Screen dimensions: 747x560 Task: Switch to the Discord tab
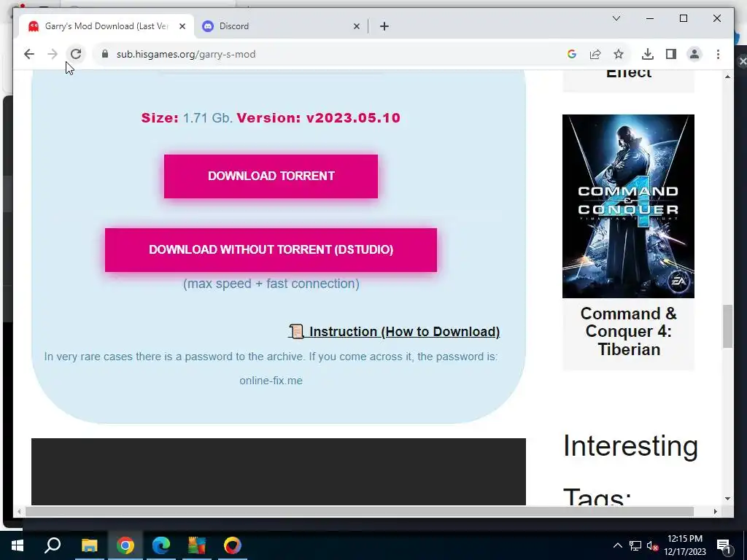(281, 26)
